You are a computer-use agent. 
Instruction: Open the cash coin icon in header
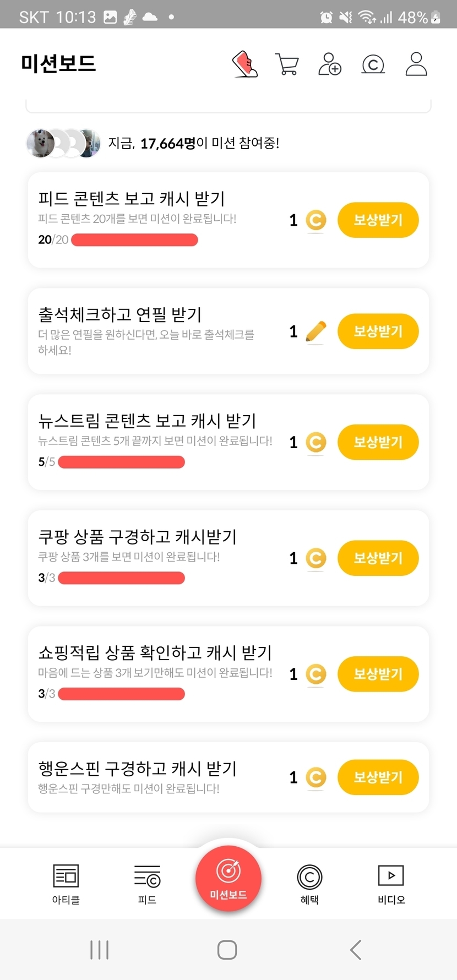tap(373, 64)
